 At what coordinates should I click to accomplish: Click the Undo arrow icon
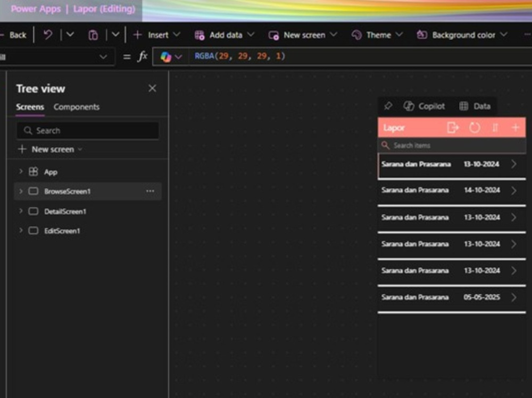point(48,35)
